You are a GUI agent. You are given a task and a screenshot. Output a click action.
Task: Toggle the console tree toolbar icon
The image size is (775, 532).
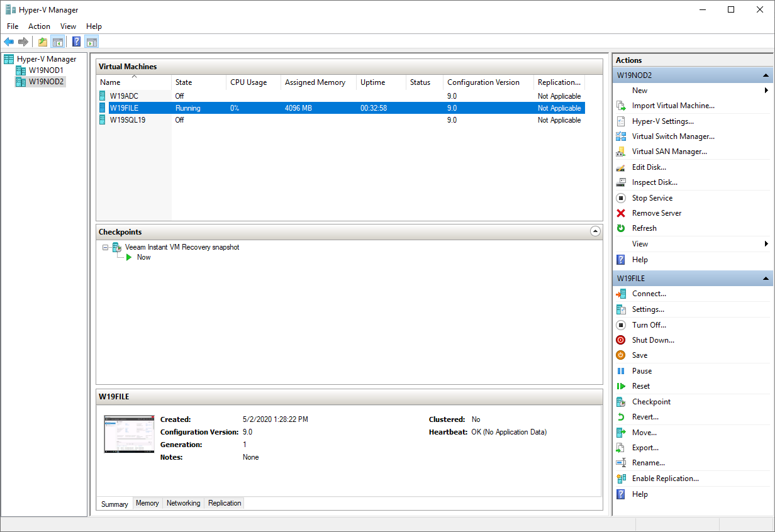click(57, 42)
